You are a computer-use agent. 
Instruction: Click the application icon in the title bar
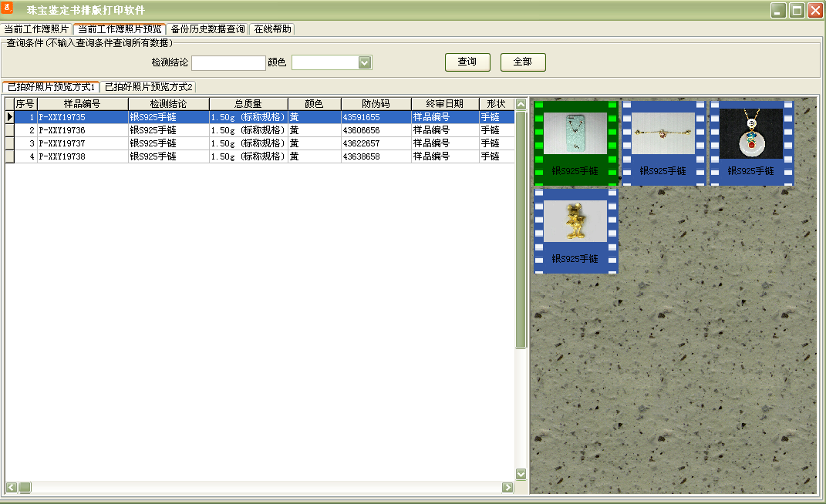[8, 8]
